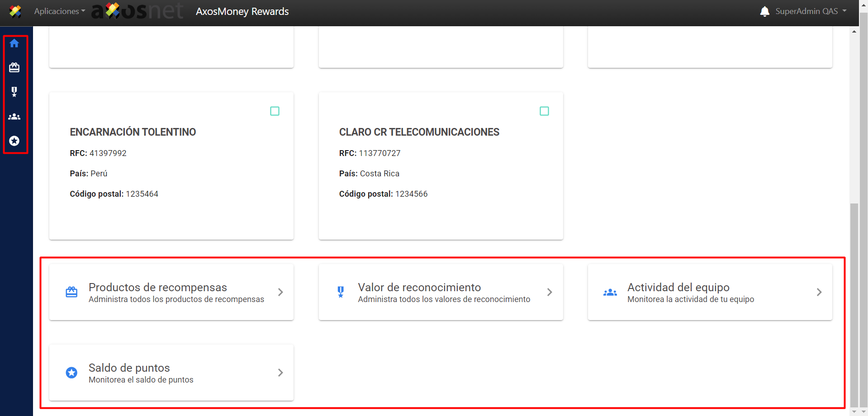The image size is (868, 416).
Task: Open the Saldo de puntos title link
Action: click(129, 368)
